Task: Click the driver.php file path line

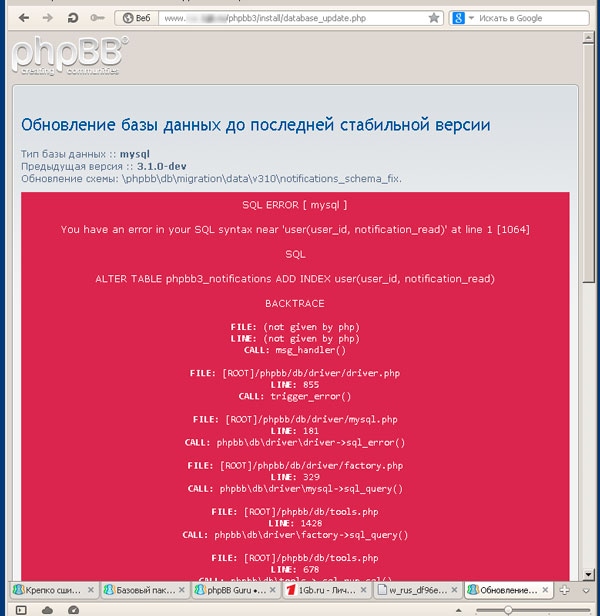Action: 295,373
